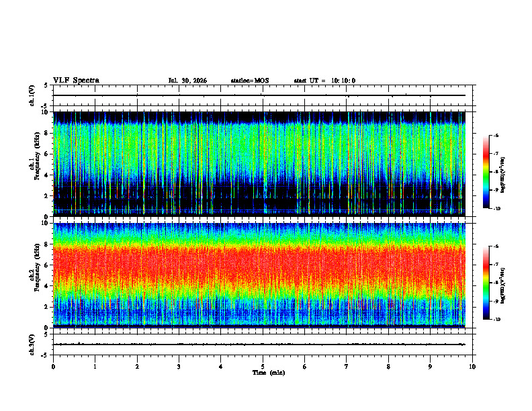Click time axis tick label '4'
Screen dimensions: 532x411
(221, 367)
